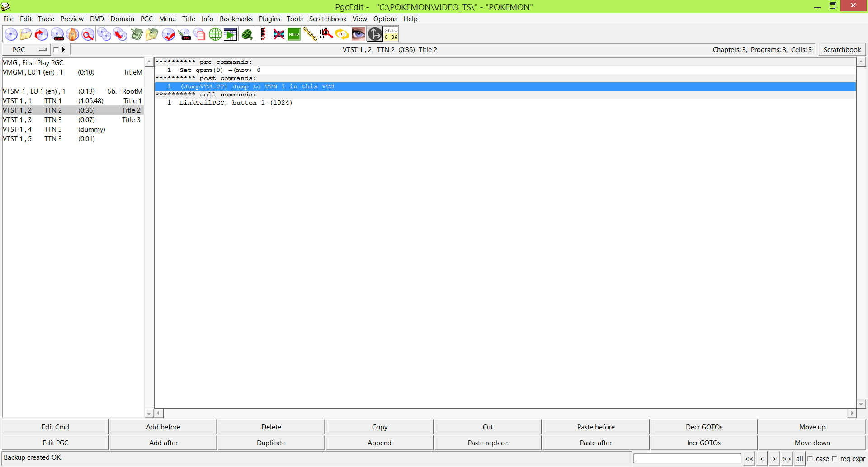Click the green globe icon
This screenshot has height=467, width=868.
point(215,34)
